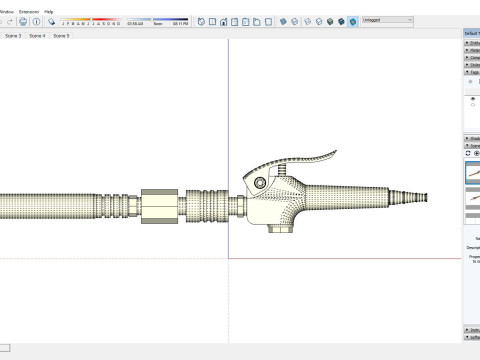Show the tag with the hollow eye icon
The width and height of the screenshot is (480, 360).
[473, 105]
